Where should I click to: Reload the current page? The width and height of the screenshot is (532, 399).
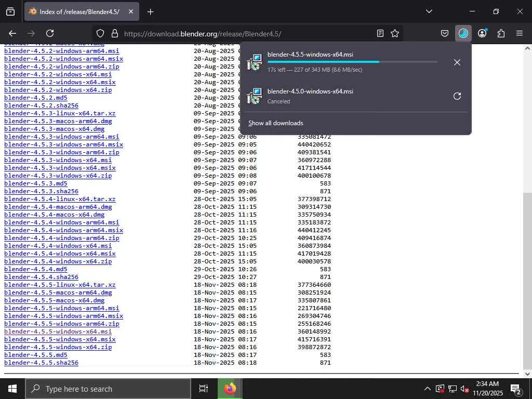50,33
